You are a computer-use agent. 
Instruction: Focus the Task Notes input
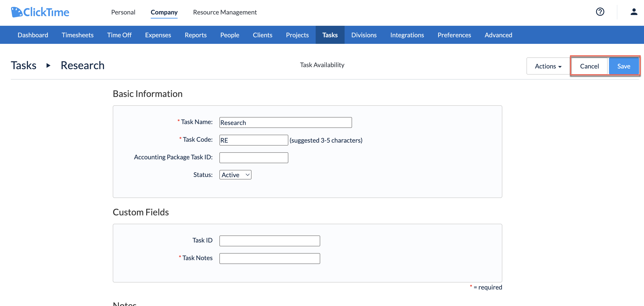pos(270,258)
